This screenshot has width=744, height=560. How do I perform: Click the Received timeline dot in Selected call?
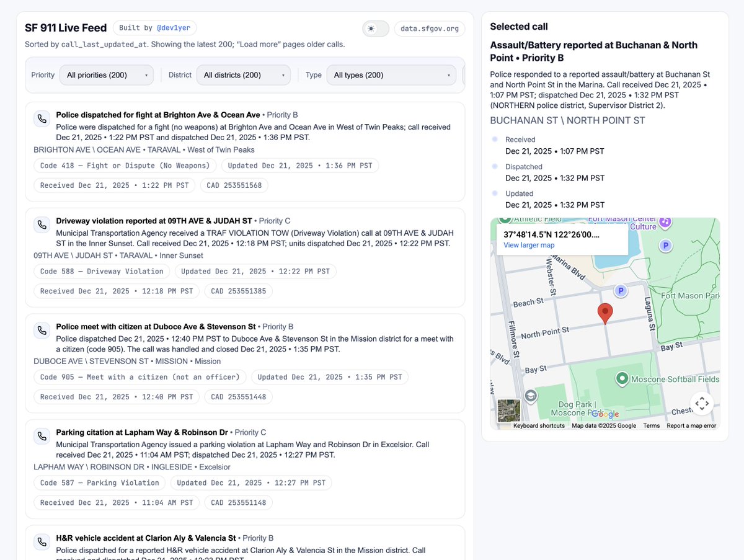tap(494, 140)
